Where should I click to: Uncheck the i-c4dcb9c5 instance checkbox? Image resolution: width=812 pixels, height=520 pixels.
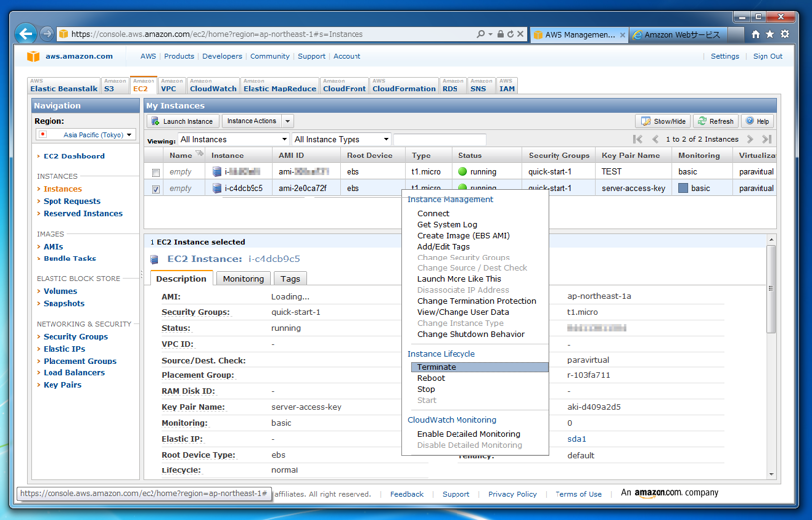[155, 188]
